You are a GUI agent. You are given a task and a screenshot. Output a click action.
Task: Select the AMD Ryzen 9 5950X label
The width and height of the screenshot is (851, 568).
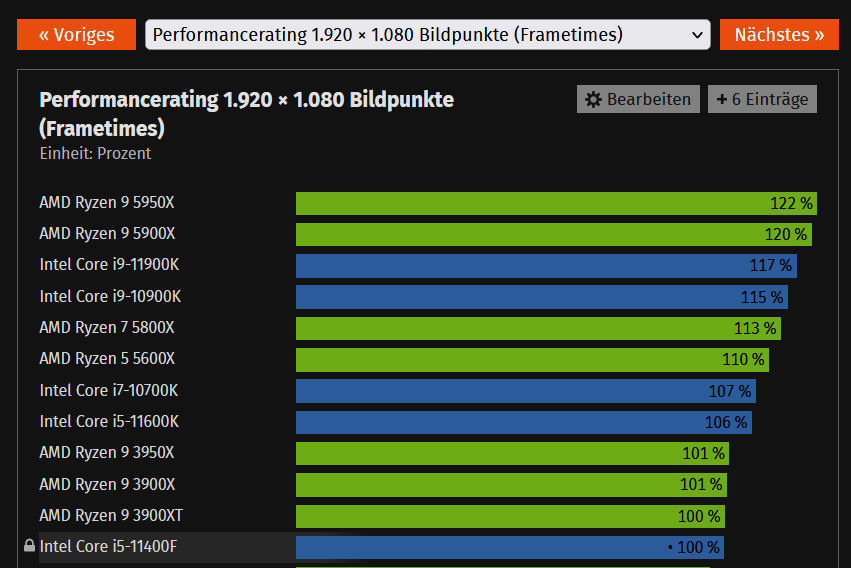pyautogui.click(x=107, y=203)
